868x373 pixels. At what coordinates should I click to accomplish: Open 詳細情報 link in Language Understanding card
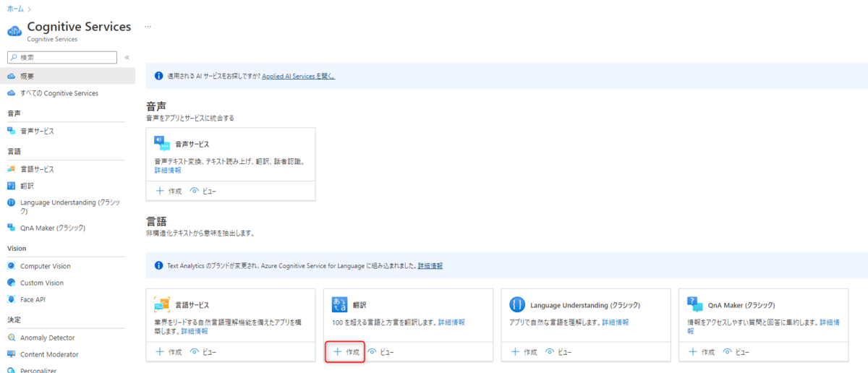click(615, 322)
